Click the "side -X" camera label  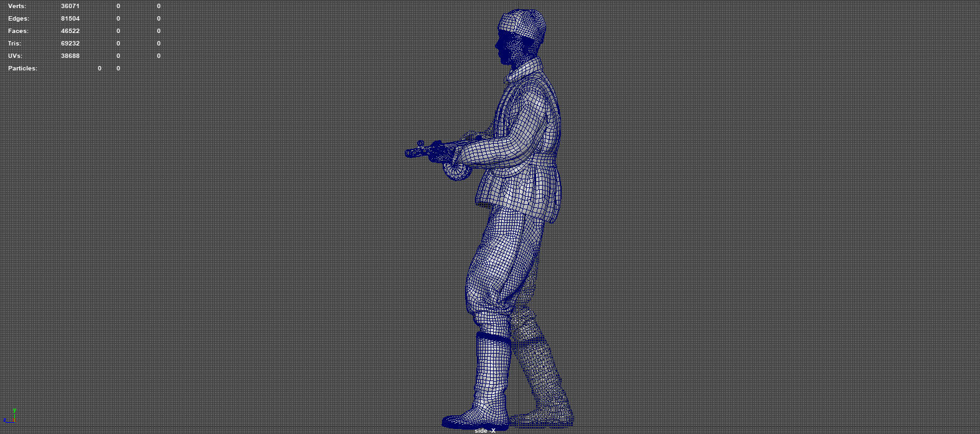[x=485, y=430]
